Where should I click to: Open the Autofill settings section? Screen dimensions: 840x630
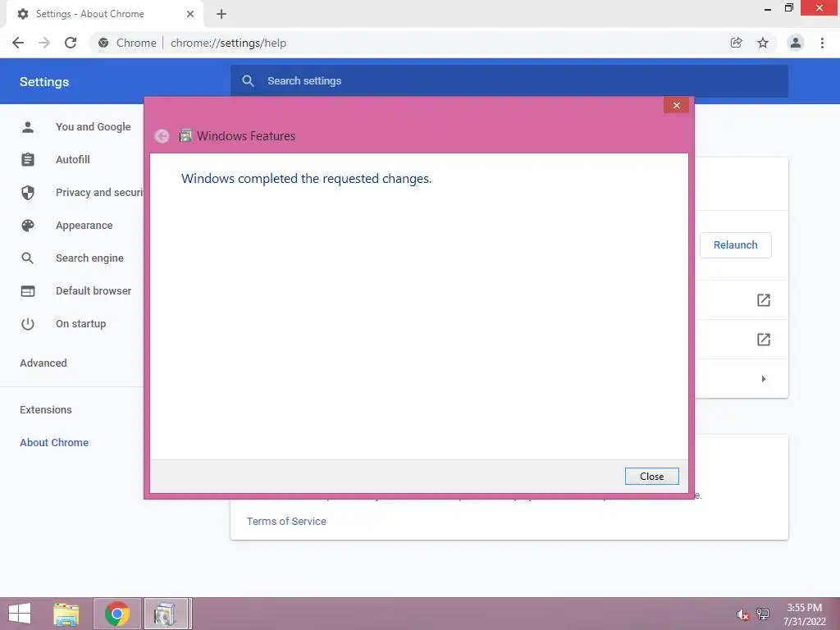pos(73,160)
